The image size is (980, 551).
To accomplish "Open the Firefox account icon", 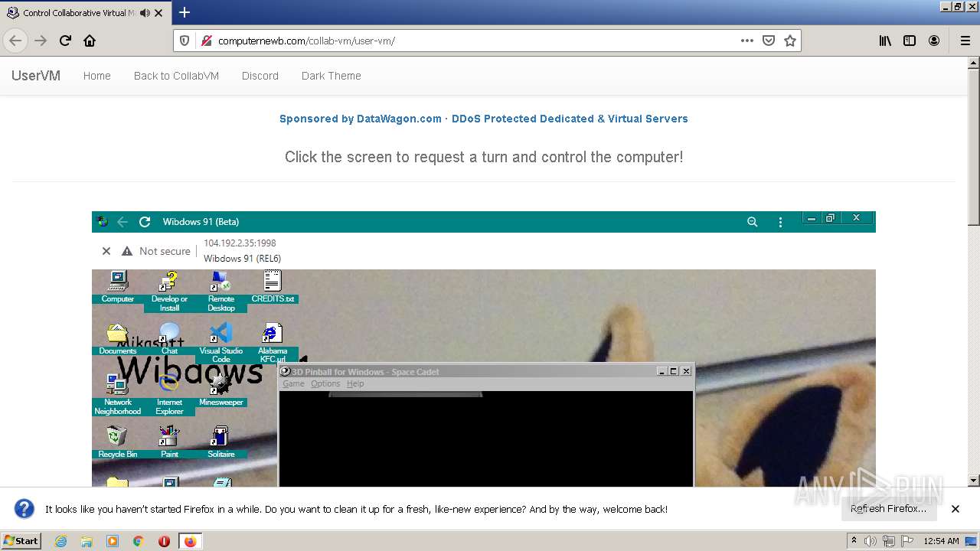I will (934, 41).
